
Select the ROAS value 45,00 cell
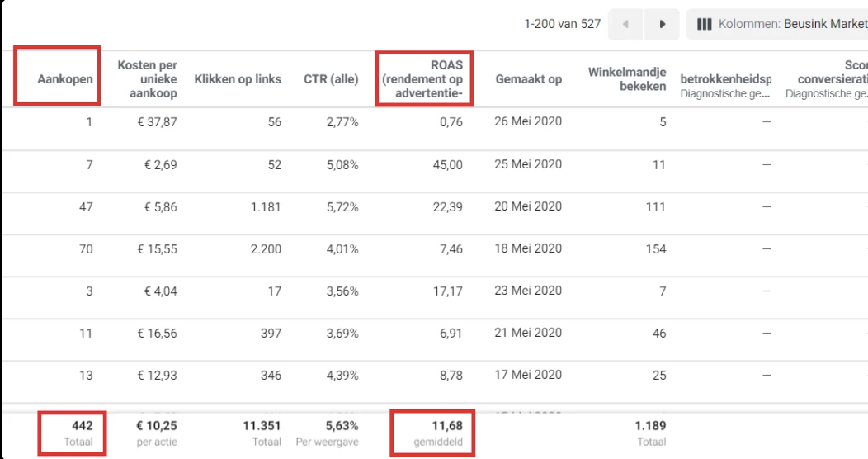[448, 164]
